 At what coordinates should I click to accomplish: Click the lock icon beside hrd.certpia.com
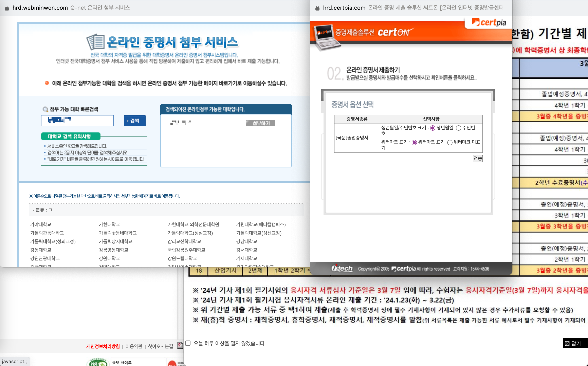(317, 8)
